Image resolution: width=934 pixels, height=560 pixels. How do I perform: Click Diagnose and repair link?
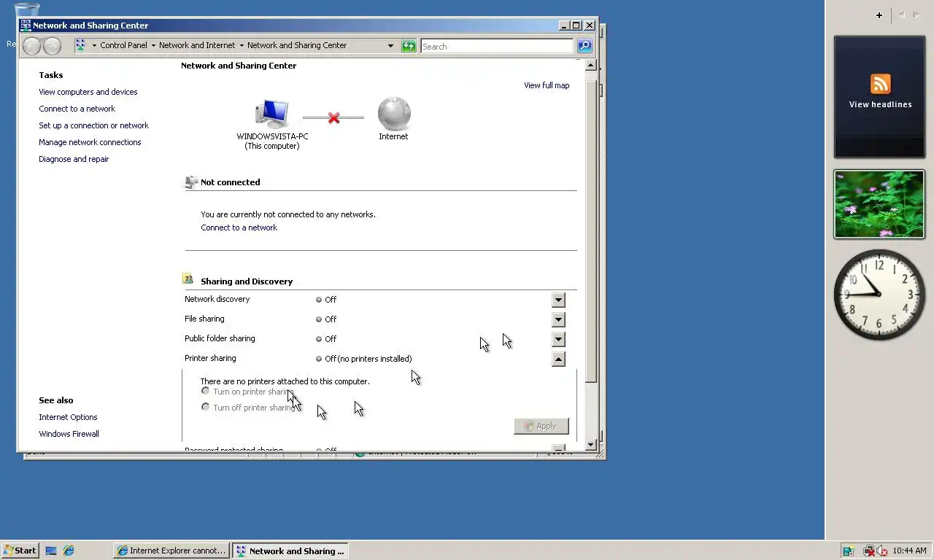(x=74, y=159)
